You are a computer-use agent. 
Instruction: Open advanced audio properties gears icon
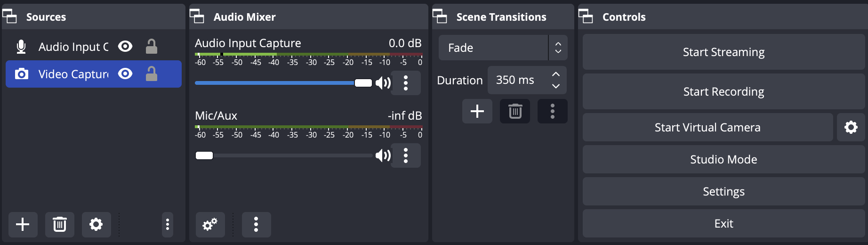(x=210, y=224)
